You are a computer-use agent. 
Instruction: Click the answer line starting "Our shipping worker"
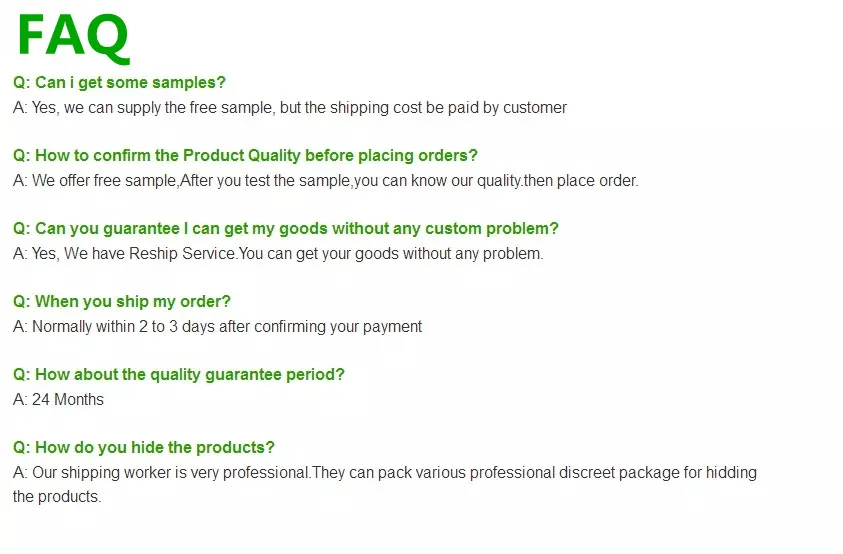pyautogui.click(x=385, y=472)
